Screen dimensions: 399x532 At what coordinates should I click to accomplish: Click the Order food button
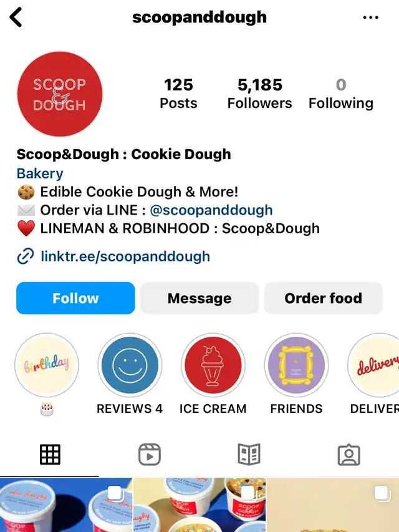pos(324,298)
